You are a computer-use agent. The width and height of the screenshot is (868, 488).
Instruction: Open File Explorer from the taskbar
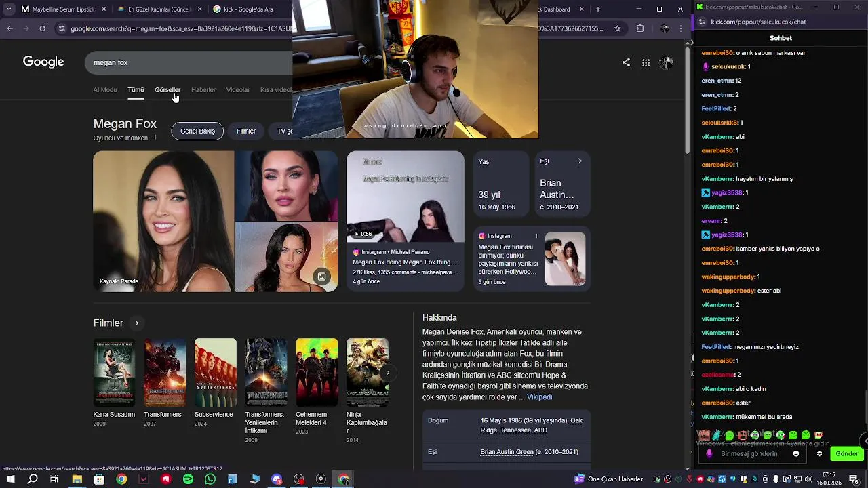coord(77,479)
